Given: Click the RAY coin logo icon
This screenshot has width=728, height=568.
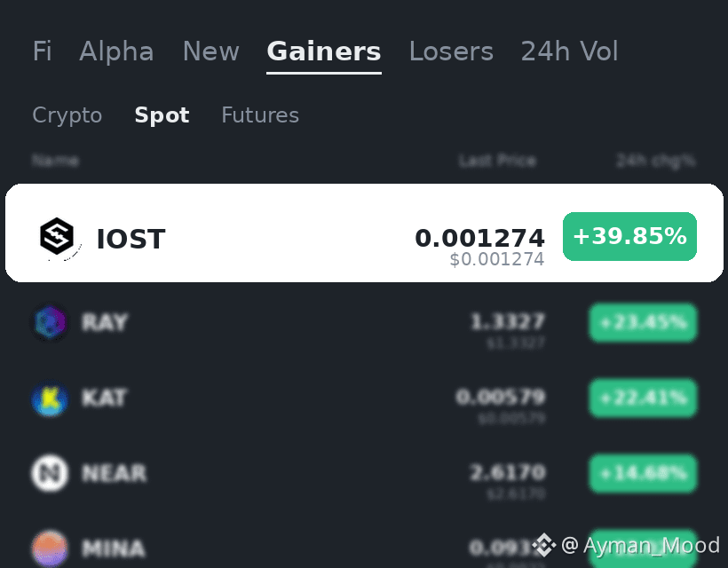Looking at the screenshot, I should [50, 322].
